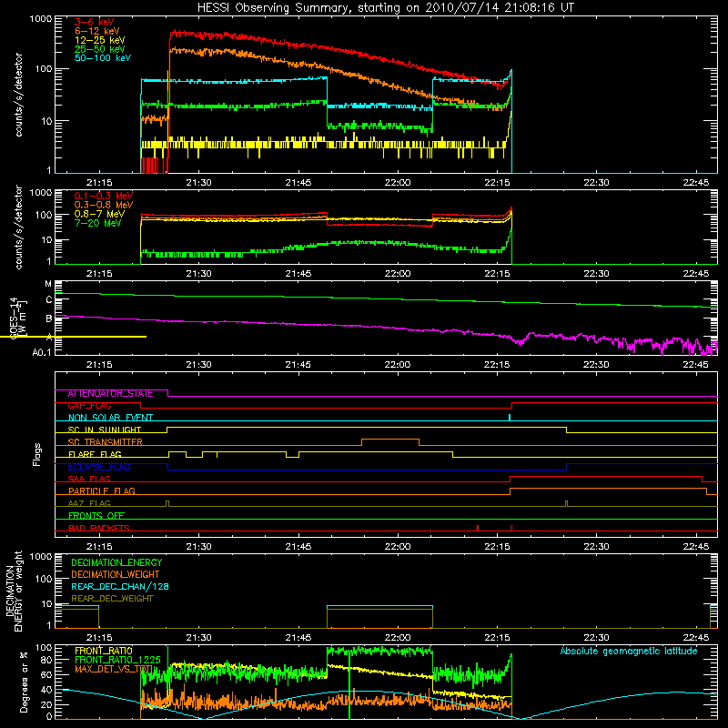Click the A0.1 label on GOES axis
Screen dimensions: 728x728
(42, 352)
